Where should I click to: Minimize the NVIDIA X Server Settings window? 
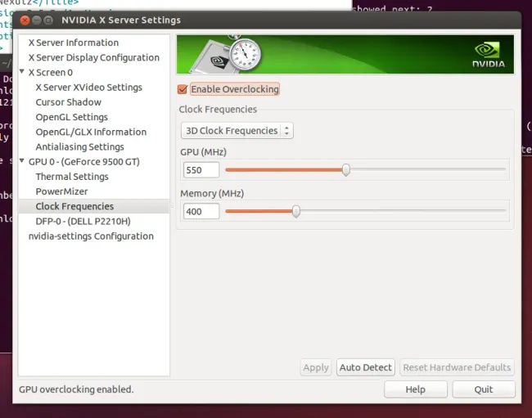pyautogui.click(x=37, y=20)
